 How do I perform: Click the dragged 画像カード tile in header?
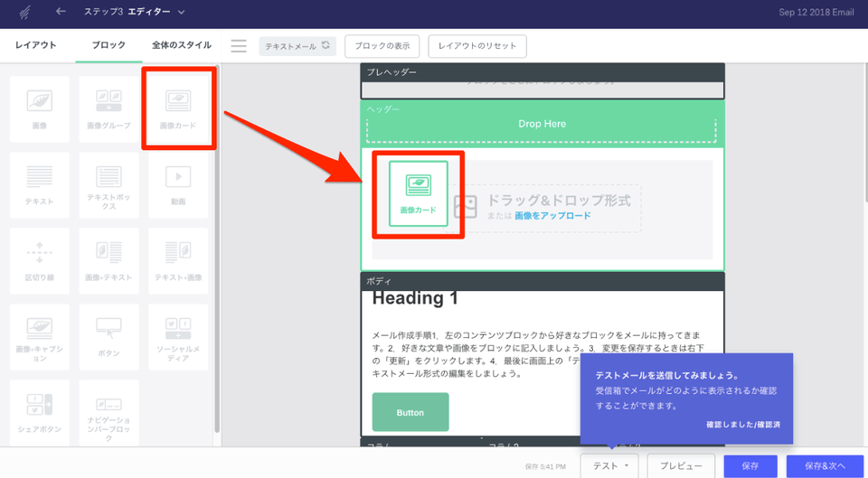tap(418, 193)
